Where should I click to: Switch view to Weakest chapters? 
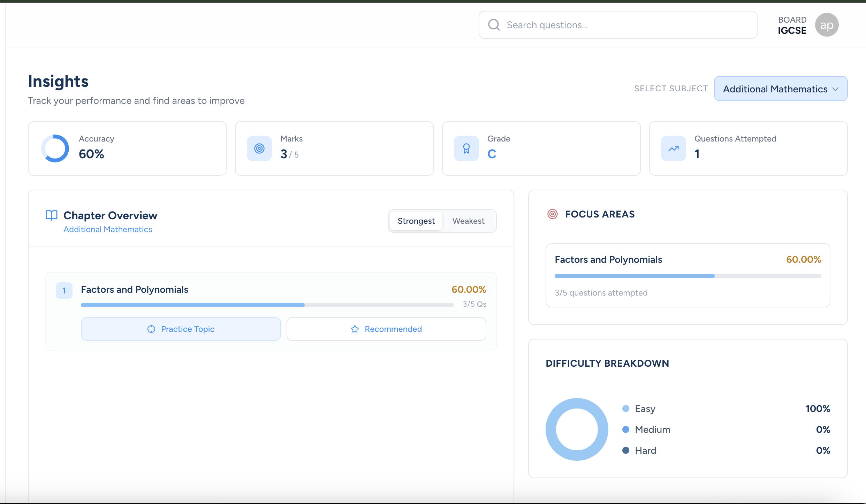(x=468, y=221)
